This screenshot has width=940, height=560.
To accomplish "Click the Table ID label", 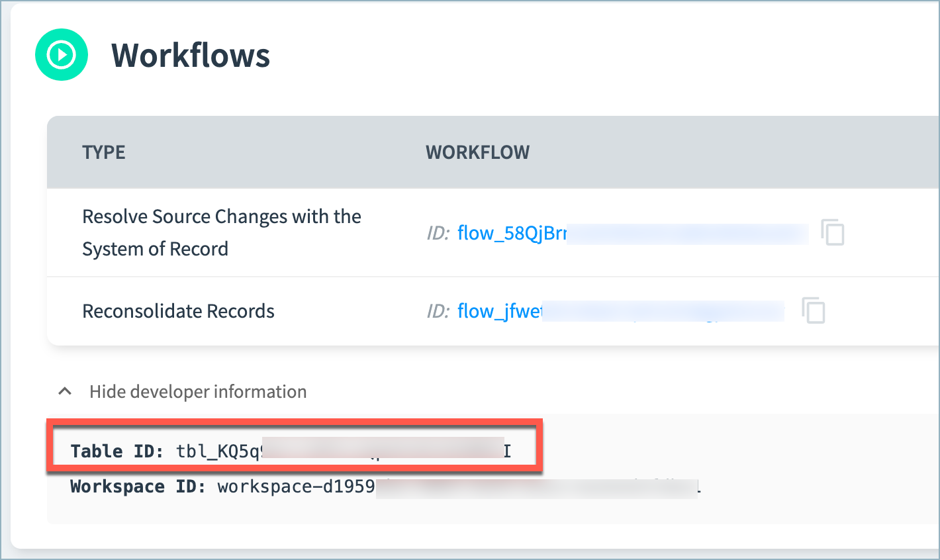I will coord(117,451).
